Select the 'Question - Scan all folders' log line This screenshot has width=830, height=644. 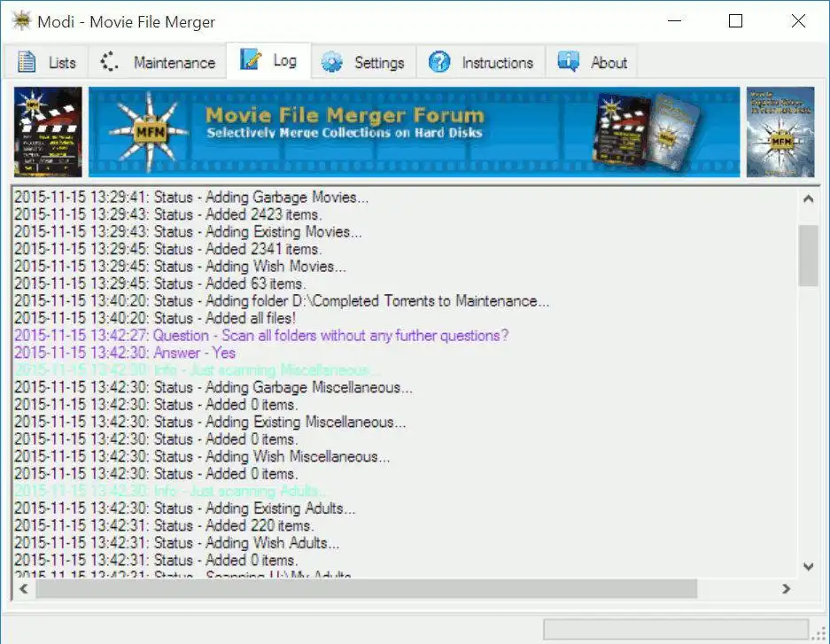[x=261, y=336]
